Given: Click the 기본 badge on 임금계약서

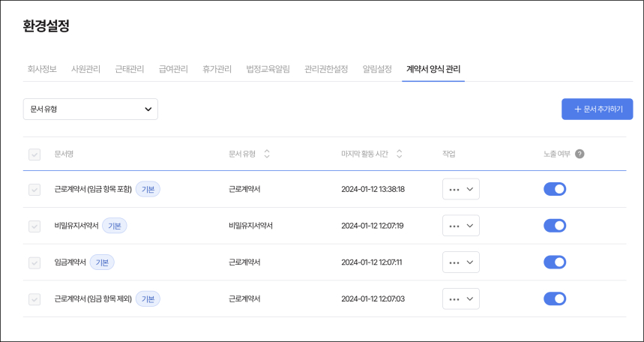Looking at the screenshot, I should 102,262.
